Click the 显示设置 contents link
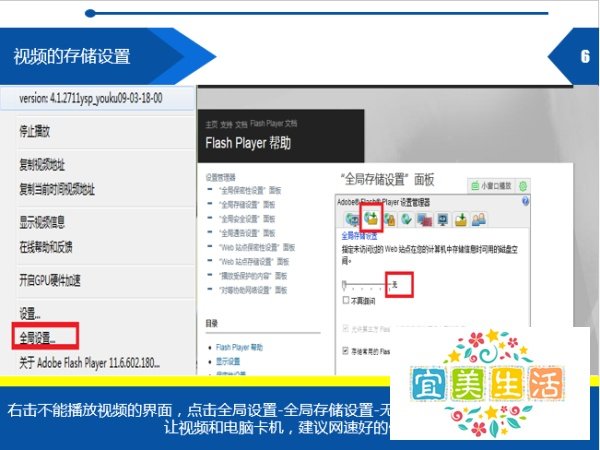Screen dimensions: 600x450 point(228,362)
